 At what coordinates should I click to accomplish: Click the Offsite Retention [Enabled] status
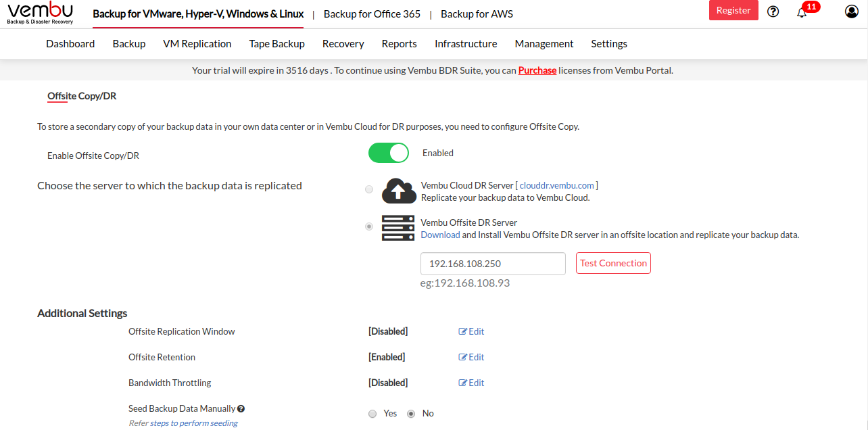click(x=387, y=357)
